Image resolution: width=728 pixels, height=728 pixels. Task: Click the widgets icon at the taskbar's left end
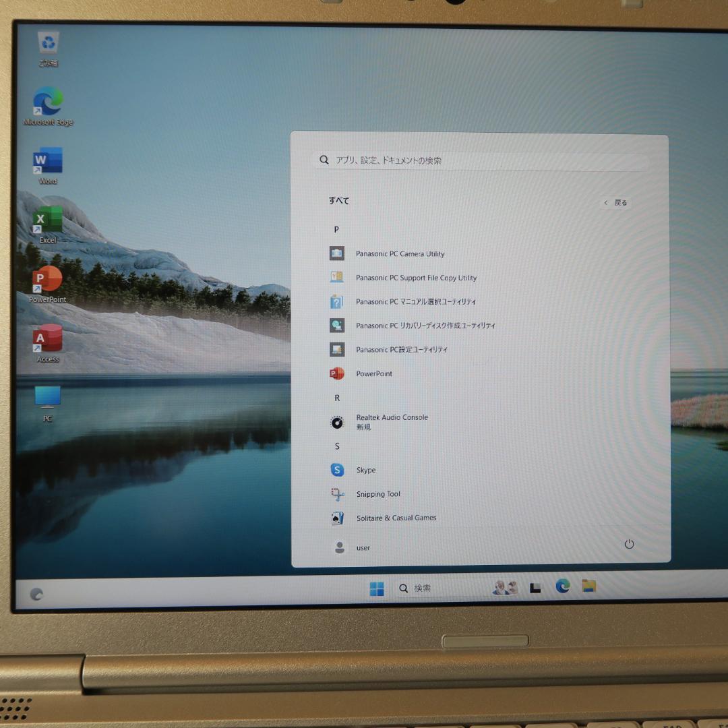pos(36,594)
